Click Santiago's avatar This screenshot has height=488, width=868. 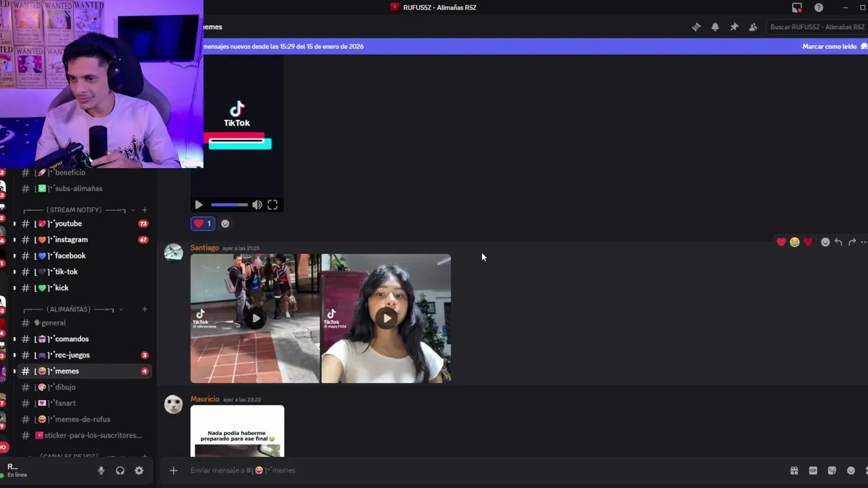click(x=174, y=253)
